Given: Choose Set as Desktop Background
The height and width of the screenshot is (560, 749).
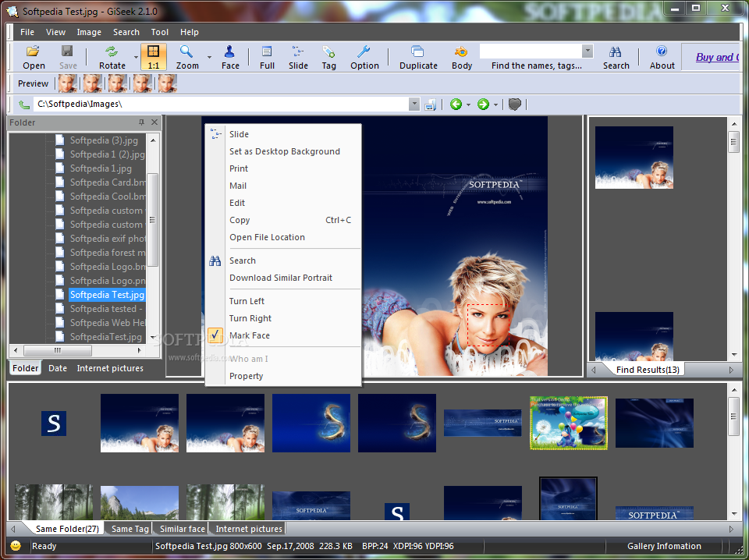Looking at the screenshot, I should (x=285, y=151).
